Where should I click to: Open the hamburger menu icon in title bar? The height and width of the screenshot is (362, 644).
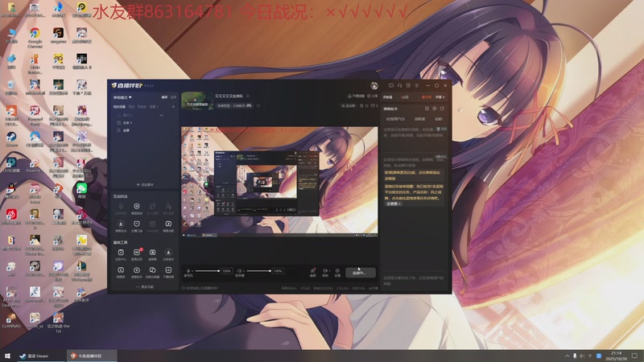pos(417,85)
